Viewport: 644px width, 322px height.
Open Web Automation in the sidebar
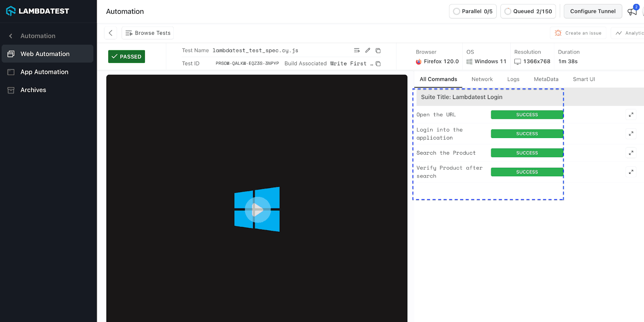coord(47,54)
